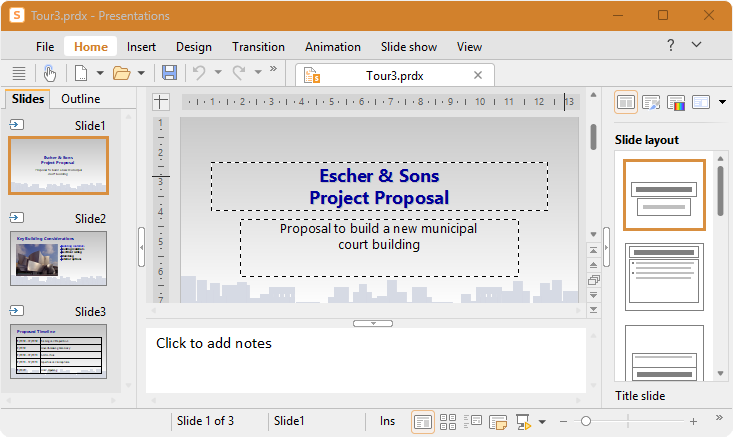Switch to the Outline tab

80,99
